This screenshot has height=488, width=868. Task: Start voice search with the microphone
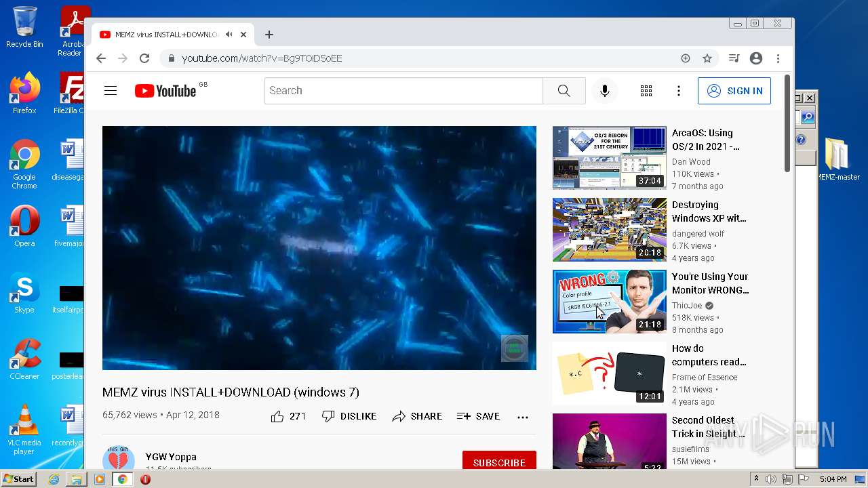tap(605, 91)
